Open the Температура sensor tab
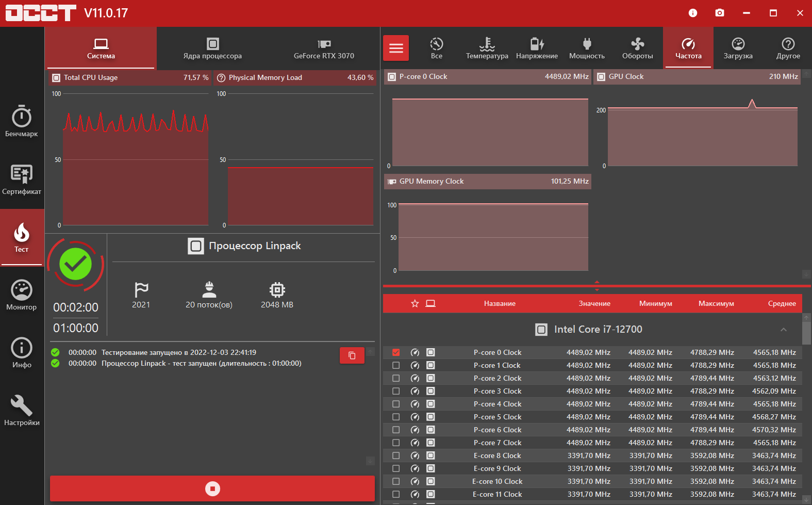Viewport: 812px width, 505px height. 487,48
